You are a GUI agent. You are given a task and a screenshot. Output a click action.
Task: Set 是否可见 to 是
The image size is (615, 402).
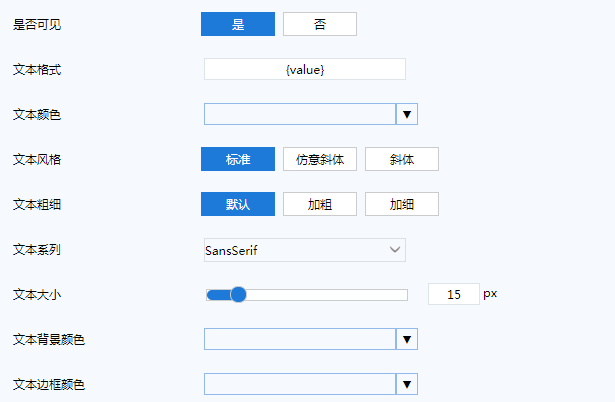(238, 24)
